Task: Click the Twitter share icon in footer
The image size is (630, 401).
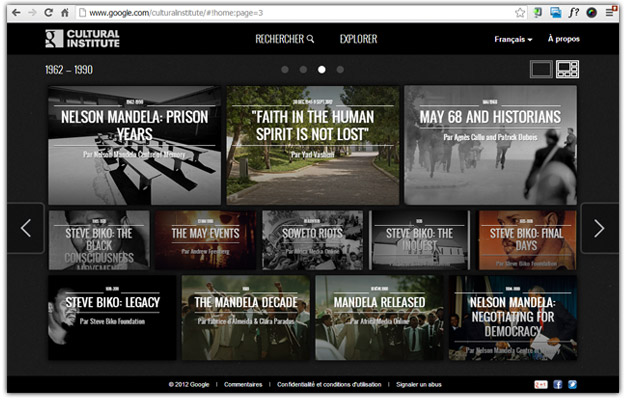Action: (572, 384)
